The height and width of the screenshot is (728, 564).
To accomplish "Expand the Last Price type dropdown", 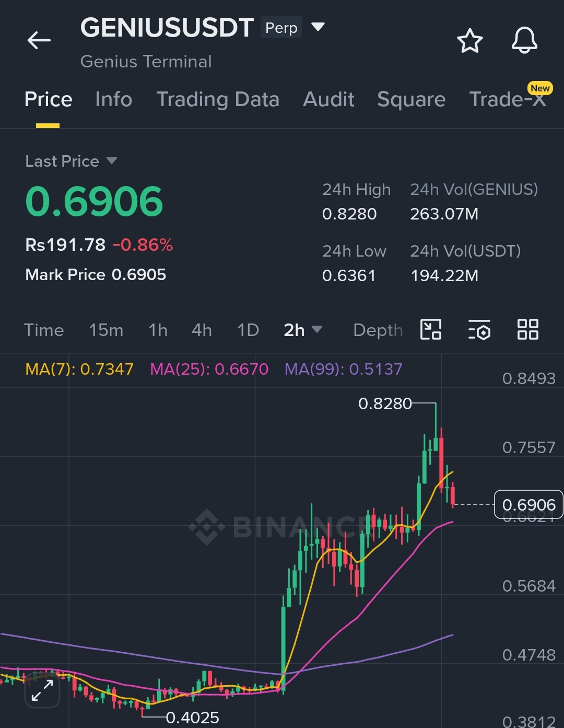I will point(112,160).
